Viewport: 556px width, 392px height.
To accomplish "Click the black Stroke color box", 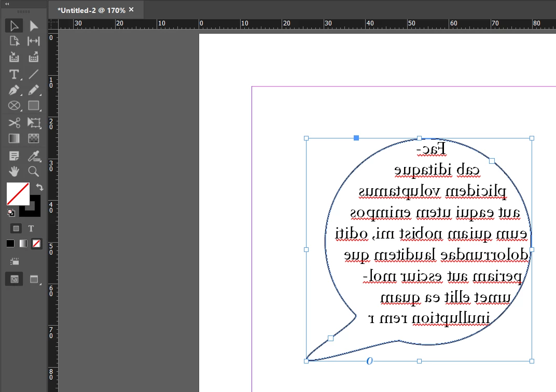I will pyautogui.click(x=35, y=211).
